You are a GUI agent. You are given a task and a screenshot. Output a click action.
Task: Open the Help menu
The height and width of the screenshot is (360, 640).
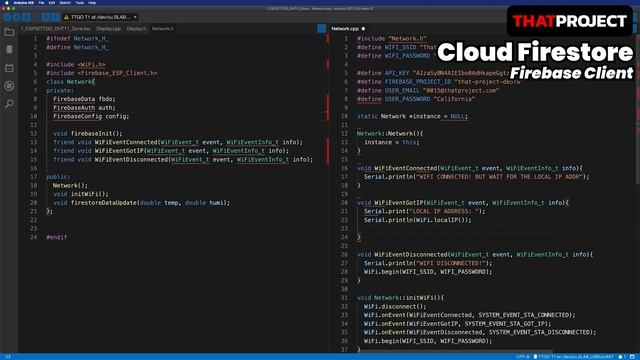(92, 2)
